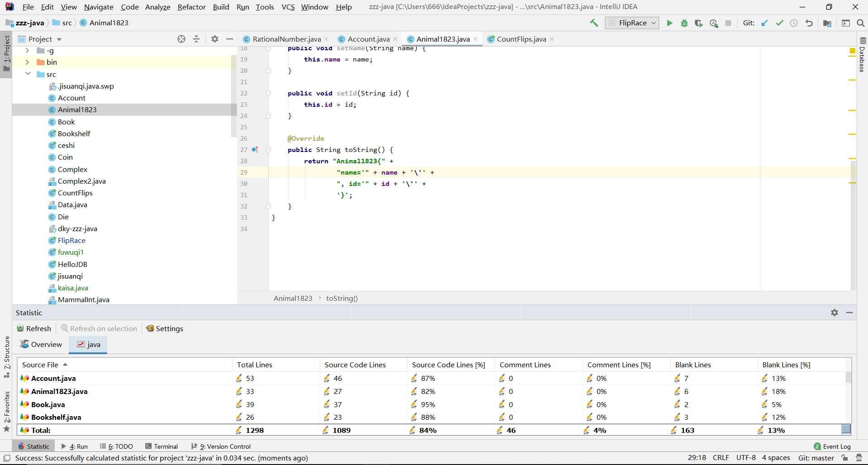Screen dimensions: 868x465
Task: Commit changes with Git checkmark icon
Action: 779,23
